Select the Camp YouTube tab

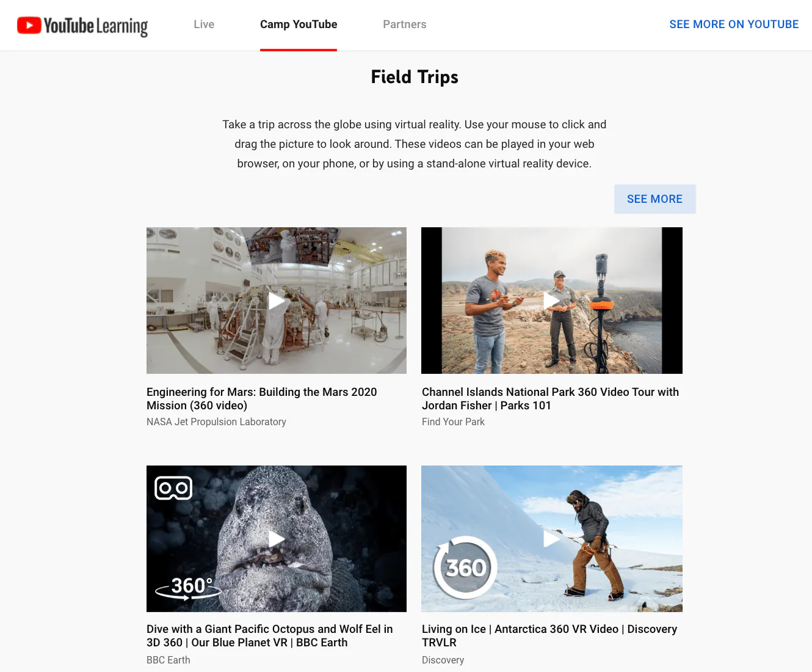coord(299,24)
